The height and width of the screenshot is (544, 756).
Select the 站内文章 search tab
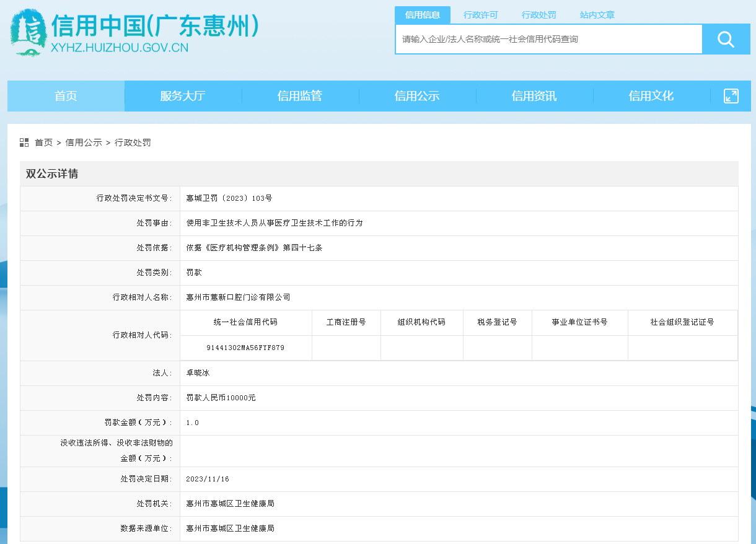pyautogui.click(x=597, y=15)
